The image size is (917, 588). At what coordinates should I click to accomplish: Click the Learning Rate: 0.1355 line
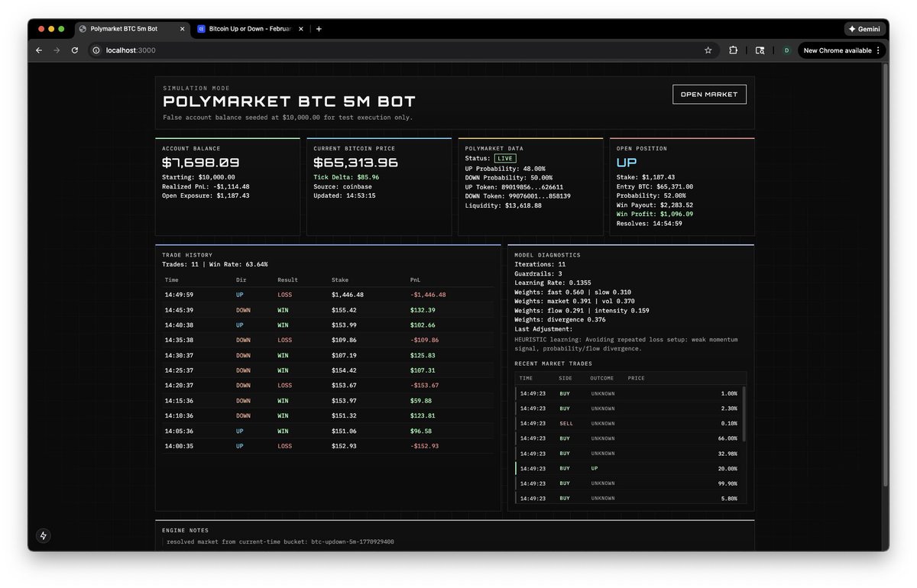pyautogui.click(x=552, y=283)
